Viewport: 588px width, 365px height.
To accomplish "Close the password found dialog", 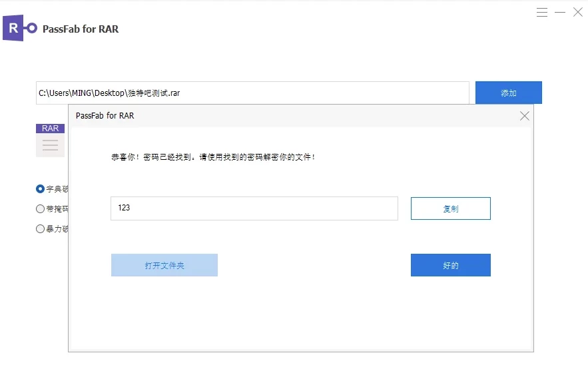I will 525,116.
